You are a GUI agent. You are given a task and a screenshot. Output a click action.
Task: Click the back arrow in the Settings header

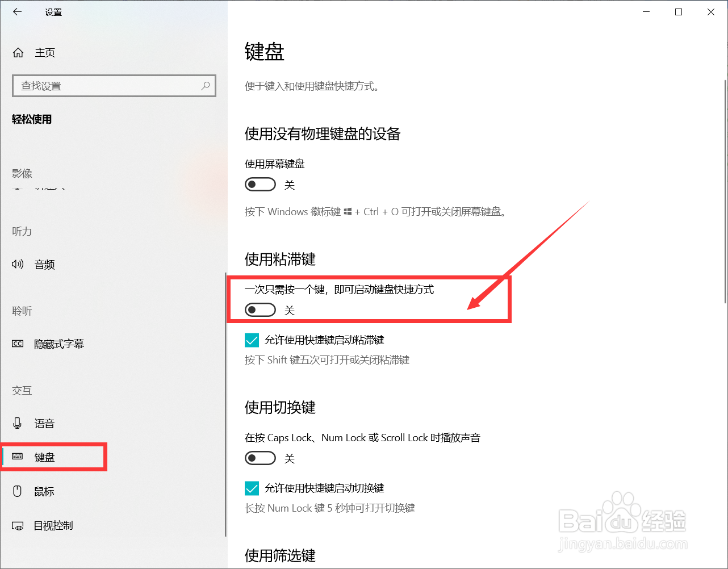point(18,12)
